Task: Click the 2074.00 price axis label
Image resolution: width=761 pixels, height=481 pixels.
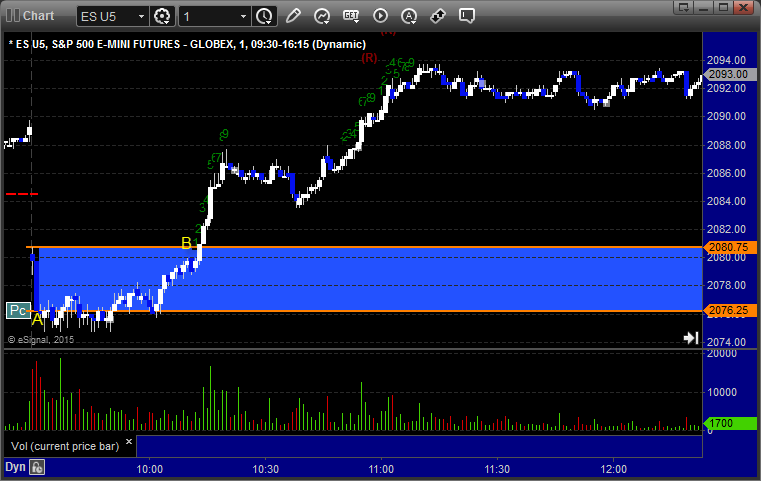Action: point(727,342)
